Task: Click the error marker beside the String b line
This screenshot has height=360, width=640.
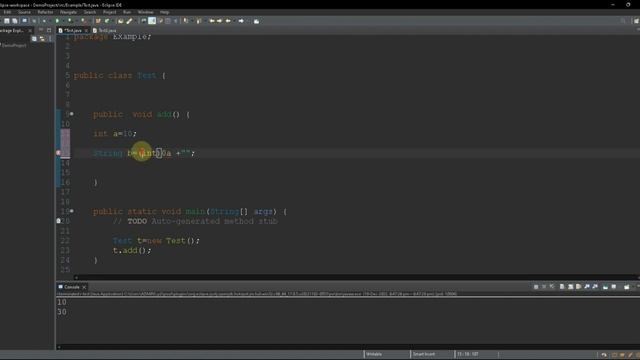Action: 58,153
